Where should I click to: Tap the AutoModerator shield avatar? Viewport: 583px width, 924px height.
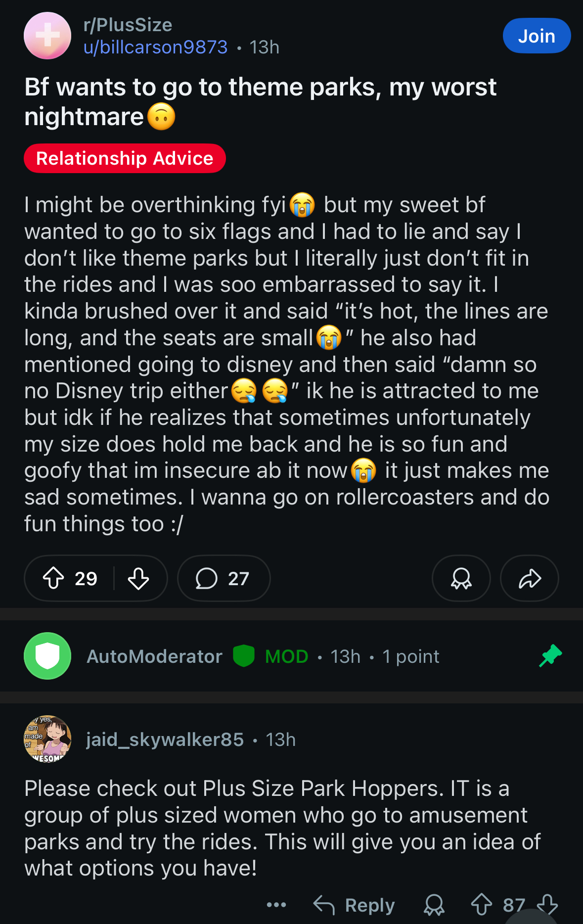pos(47,656)
